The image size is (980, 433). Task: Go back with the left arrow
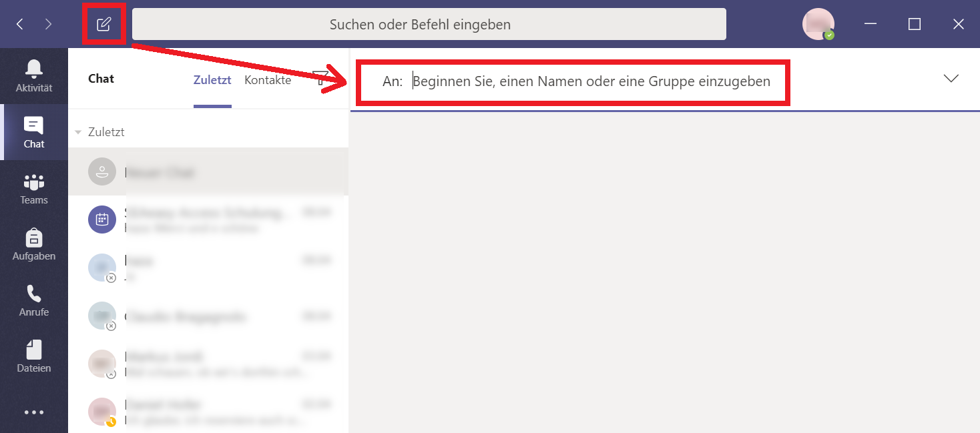click(20, 25)
